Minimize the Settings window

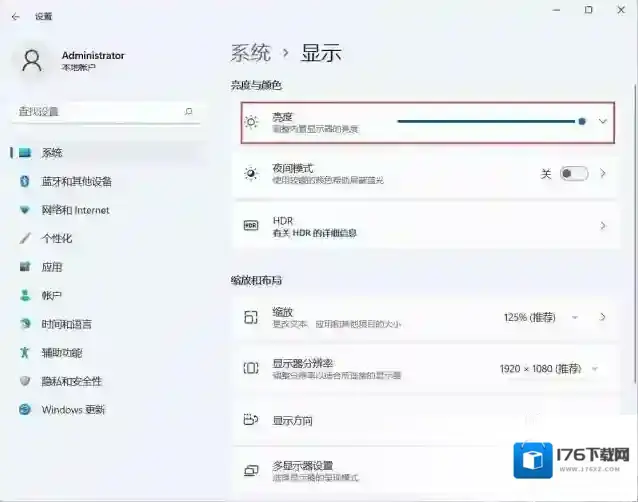click(556, 10)
